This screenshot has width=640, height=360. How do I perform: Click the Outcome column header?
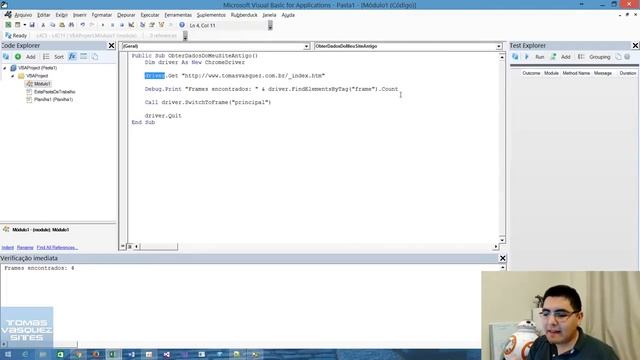pos(531,73)
